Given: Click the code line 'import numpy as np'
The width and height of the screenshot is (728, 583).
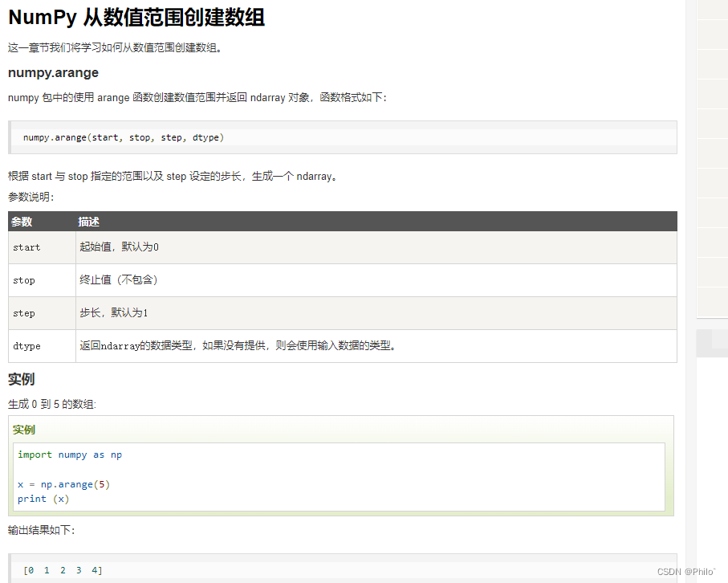Looking at the screenshot, I should [x=70, y=455].
